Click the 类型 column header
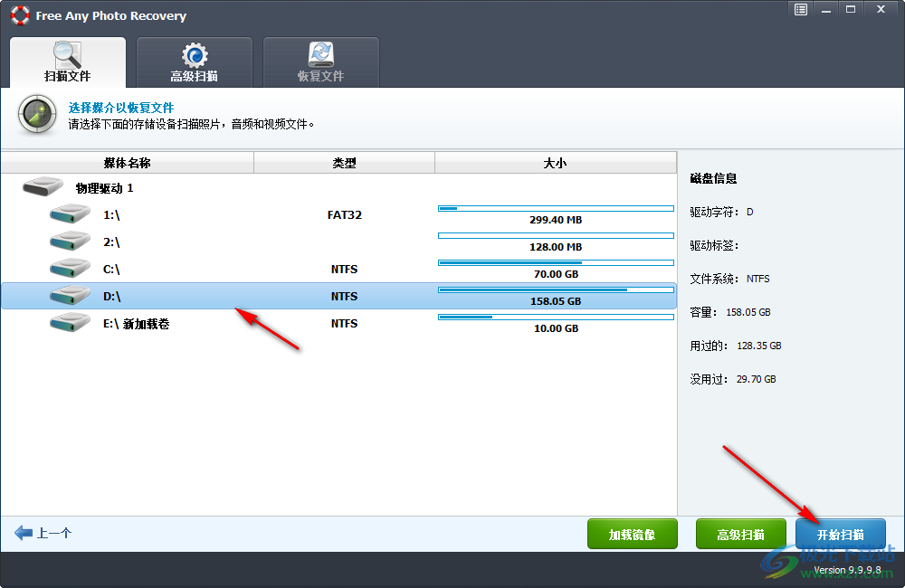Screen dimensions: 905x588 344,162
